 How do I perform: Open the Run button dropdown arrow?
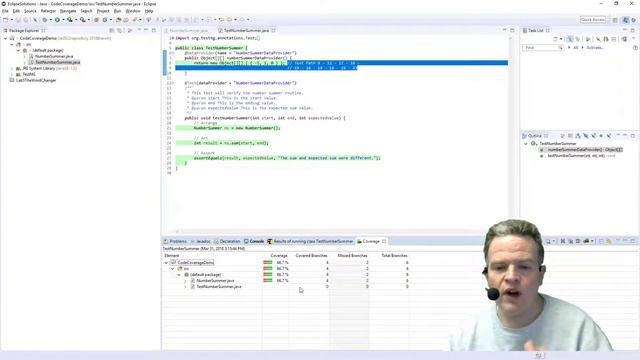click(x=63, y=20)
